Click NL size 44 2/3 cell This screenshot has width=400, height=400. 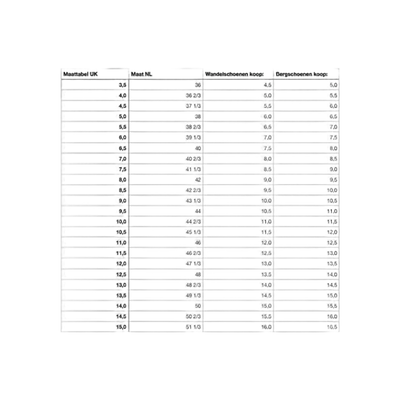point(166,222)
